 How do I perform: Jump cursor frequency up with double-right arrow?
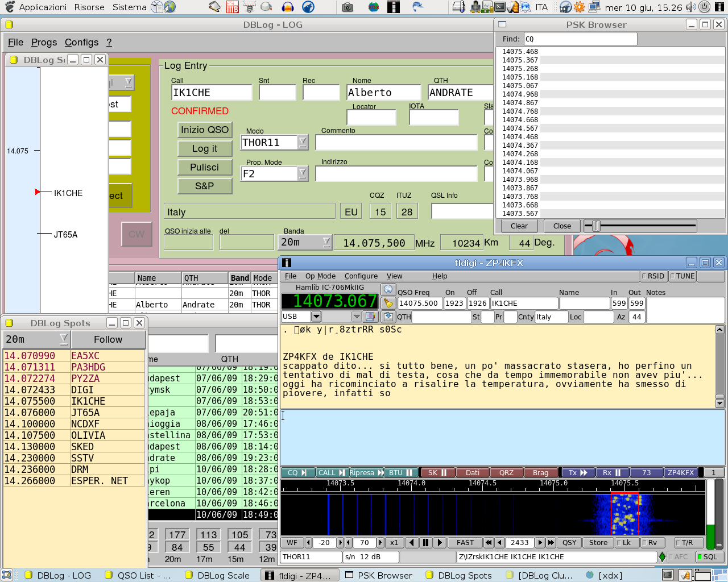click(x=551, y=543)
